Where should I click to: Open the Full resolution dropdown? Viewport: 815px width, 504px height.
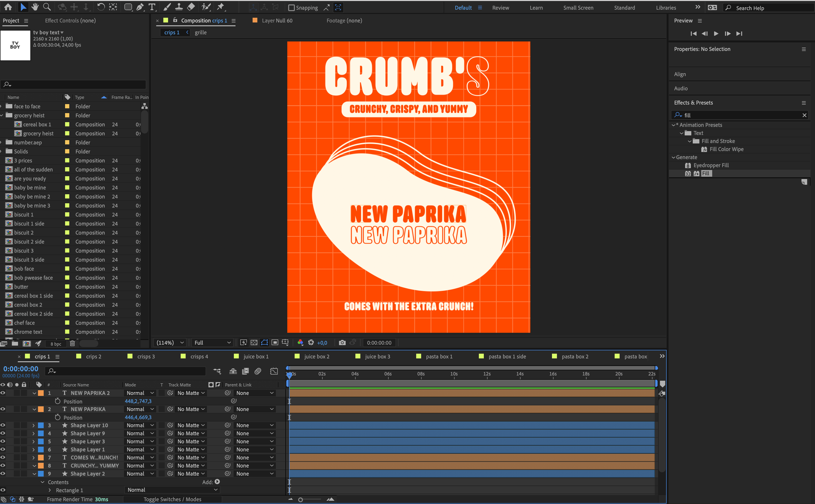tap(213, 343)
